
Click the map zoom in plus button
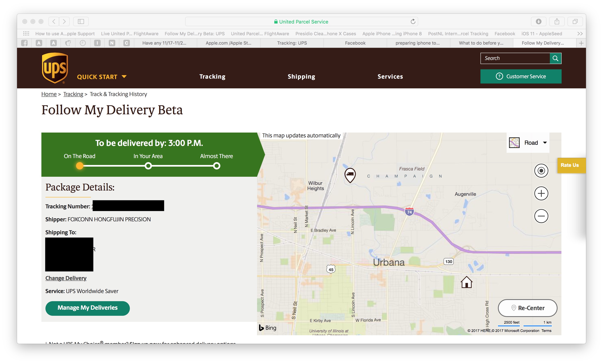(541, 193)
